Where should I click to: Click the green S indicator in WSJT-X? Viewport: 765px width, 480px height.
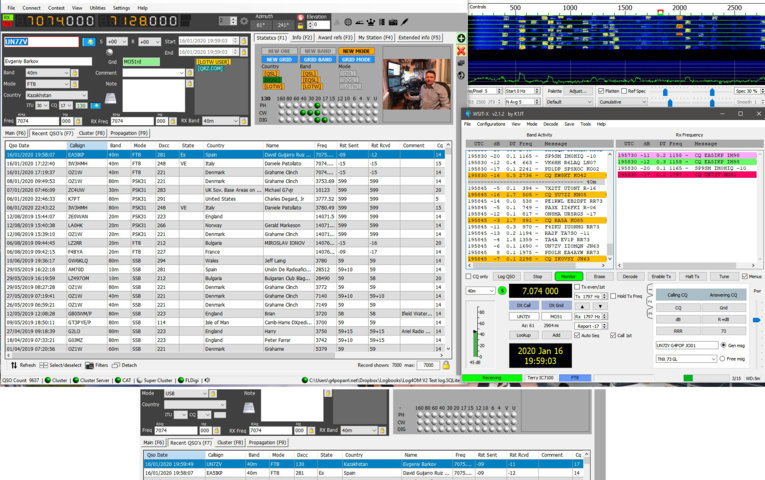(x=502, y=291)
